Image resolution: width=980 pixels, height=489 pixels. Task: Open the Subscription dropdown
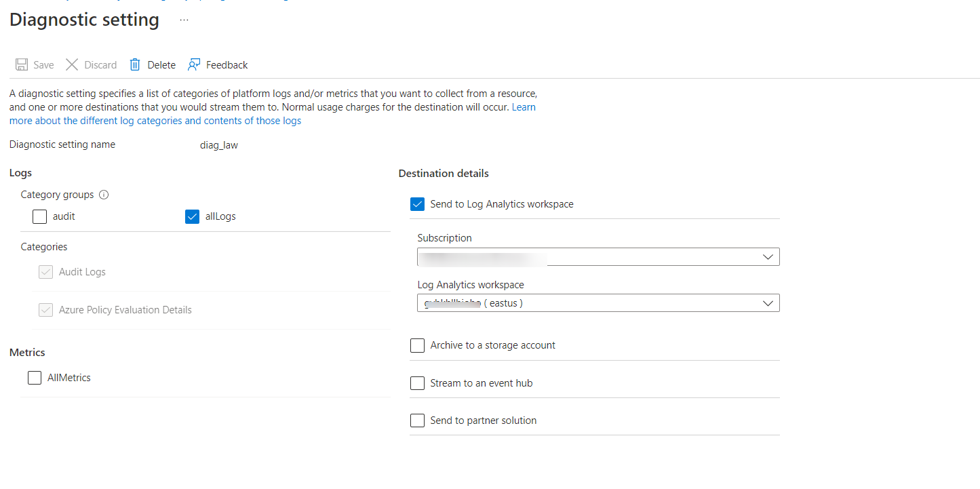pos(597,256)
